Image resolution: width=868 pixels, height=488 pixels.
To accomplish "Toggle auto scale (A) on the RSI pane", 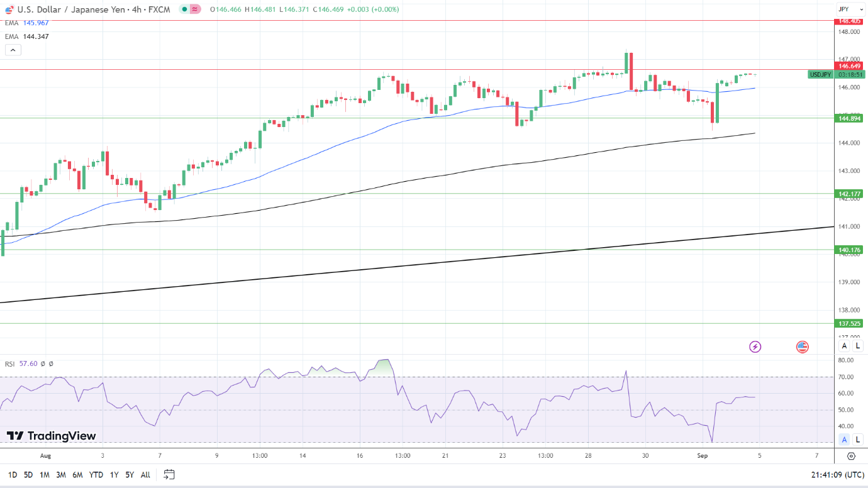I will [x=845, y=439].
